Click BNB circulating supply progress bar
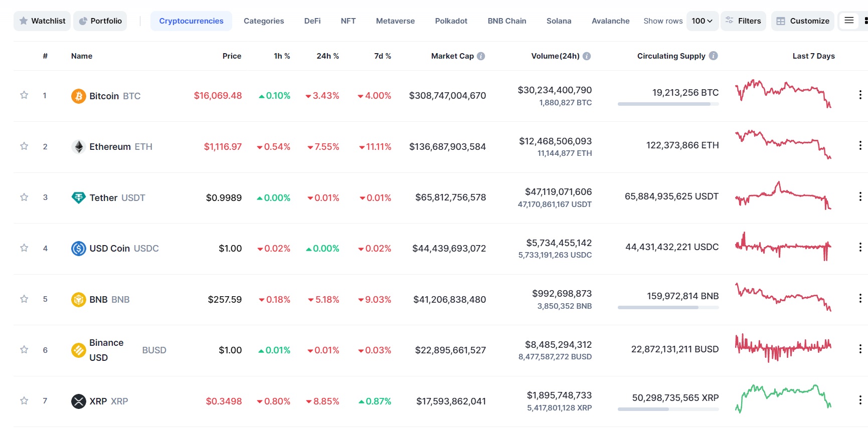This screenshot has height=428, width=868. [668, 308]
